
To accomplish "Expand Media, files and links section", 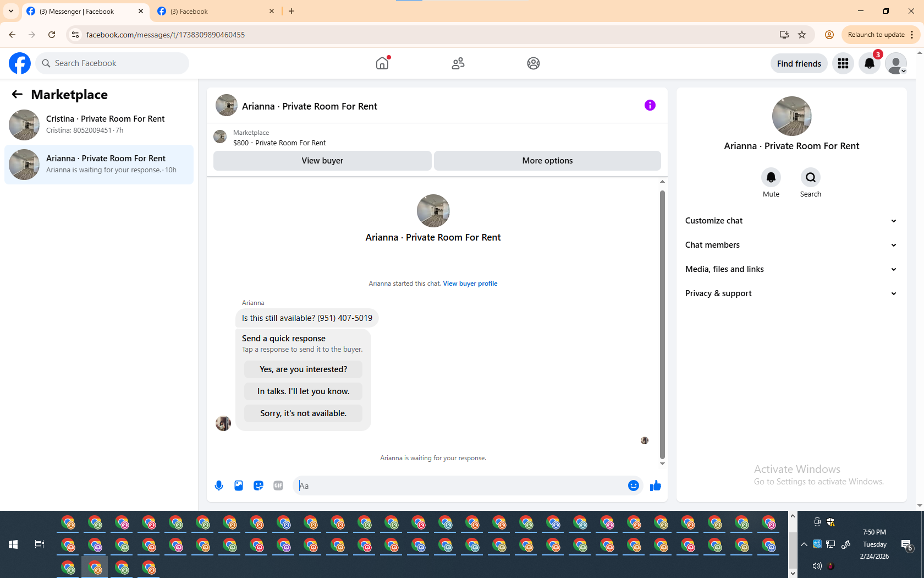I will coord(791,269).
